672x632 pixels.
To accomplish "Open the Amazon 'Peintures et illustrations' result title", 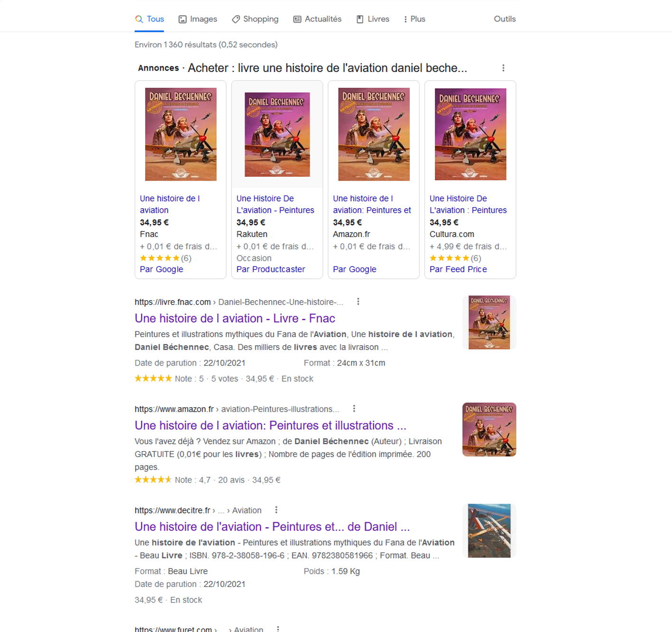I will tap(270, 425).
